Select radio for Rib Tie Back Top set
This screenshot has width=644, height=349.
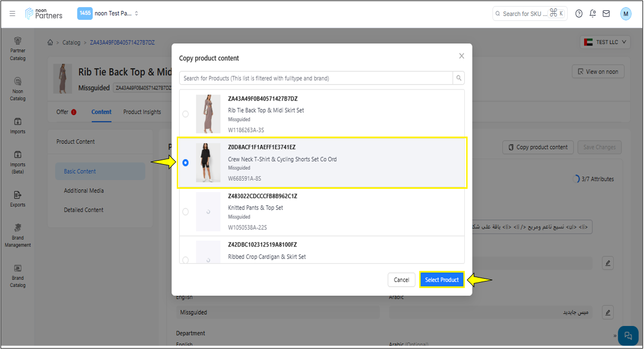click(x=185, y=114)
